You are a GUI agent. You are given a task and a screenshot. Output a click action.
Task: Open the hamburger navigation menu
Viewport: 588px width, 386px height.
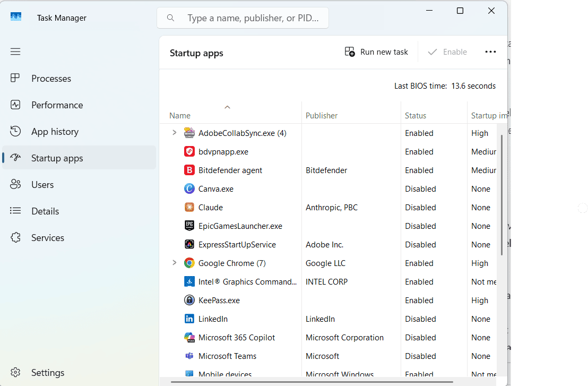[15, 52]
